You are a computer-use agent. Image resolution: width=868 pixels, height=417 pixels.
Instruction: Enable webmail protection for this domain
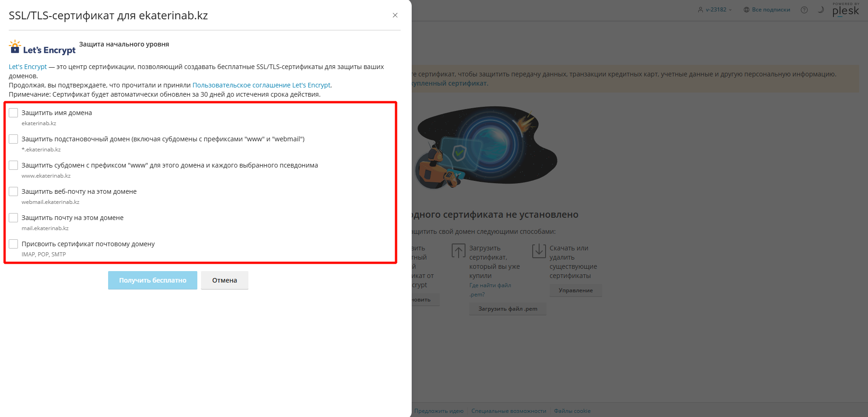coord(13,191)
